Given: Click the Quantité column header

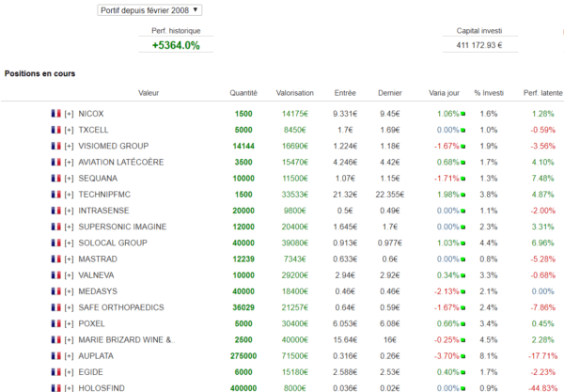Looking at the screenshot, I should tap(243, 93).
